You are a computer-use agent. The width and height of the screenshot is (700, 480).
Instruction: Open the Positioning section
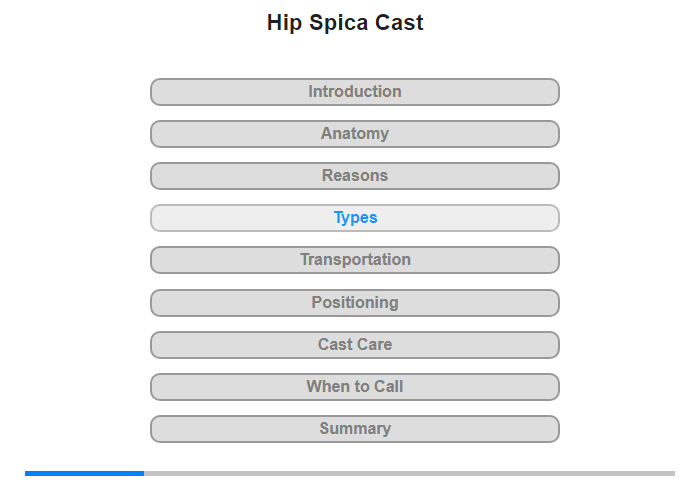pos(354,303)
